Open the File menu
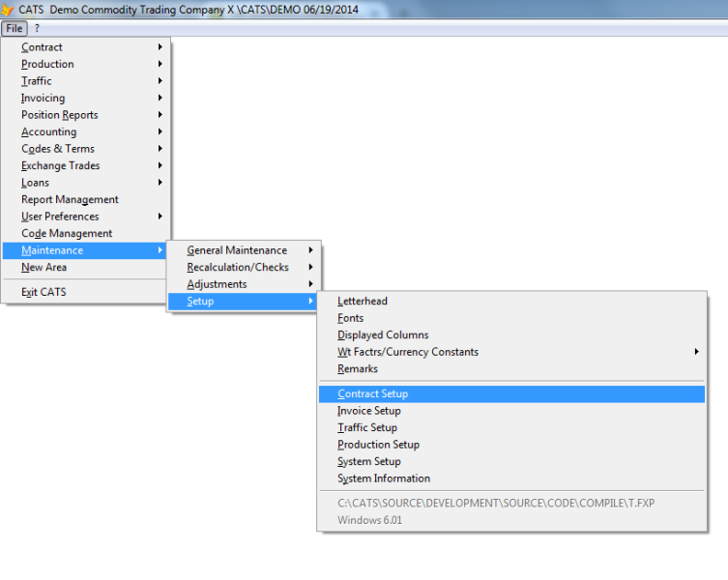This screenshot has width=728, height=580. point(14,28)
